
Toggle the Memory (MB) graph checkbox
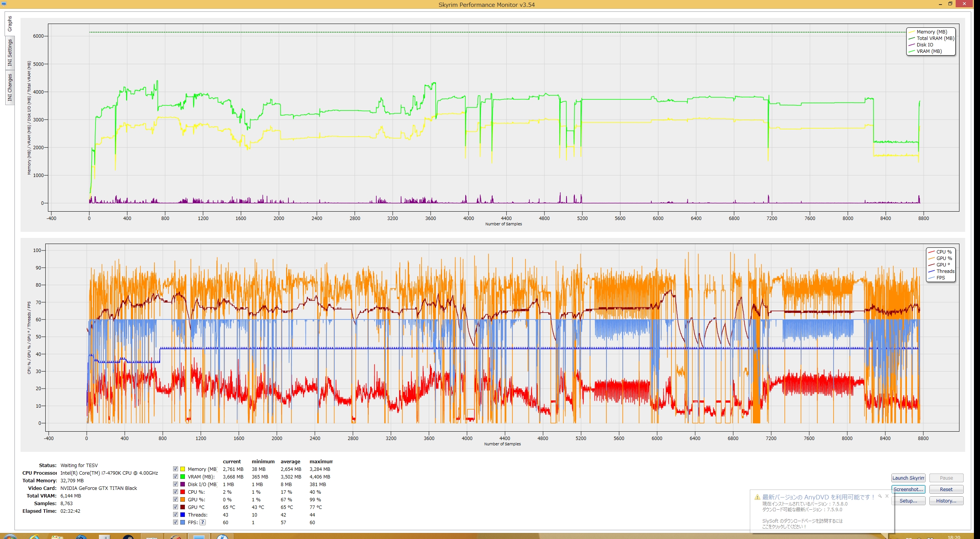pyautogui.click(x=175, y=469)
